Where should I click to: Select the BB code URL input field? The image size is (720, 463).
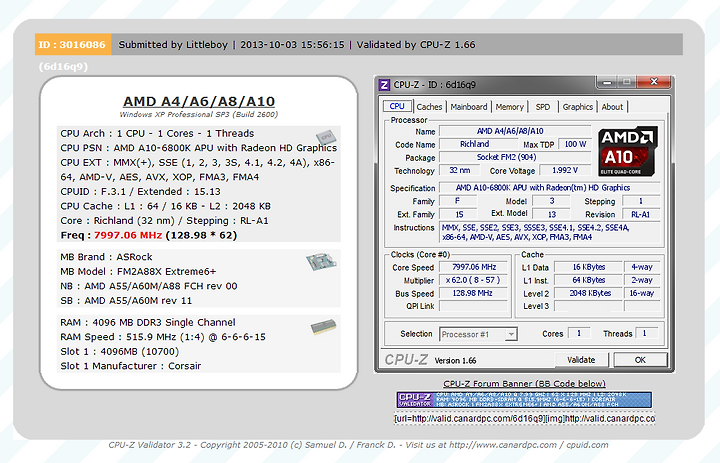click(524, 419)
